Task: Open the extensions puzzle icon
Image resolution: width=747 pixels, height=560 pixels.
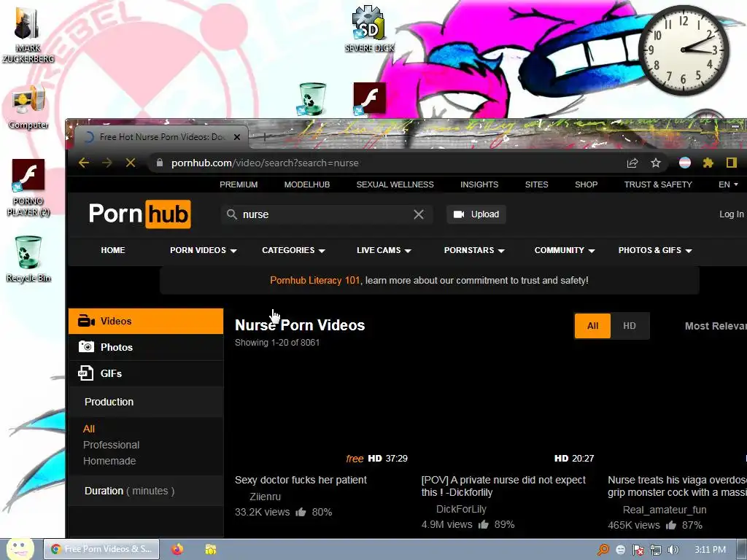Action: click(708, 163)
